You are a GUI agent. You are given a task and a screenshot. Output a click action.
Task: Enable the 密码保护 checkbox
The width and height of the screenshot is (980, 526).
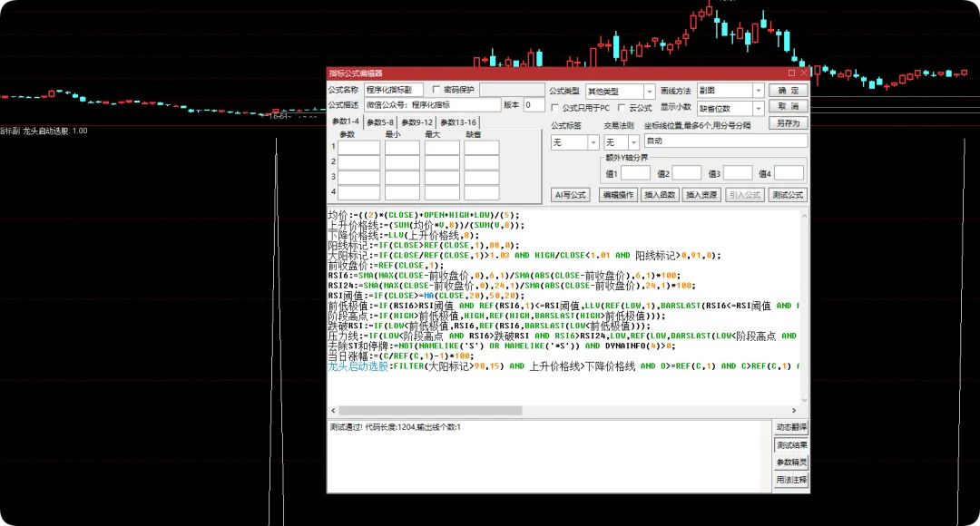pos(436,90)
